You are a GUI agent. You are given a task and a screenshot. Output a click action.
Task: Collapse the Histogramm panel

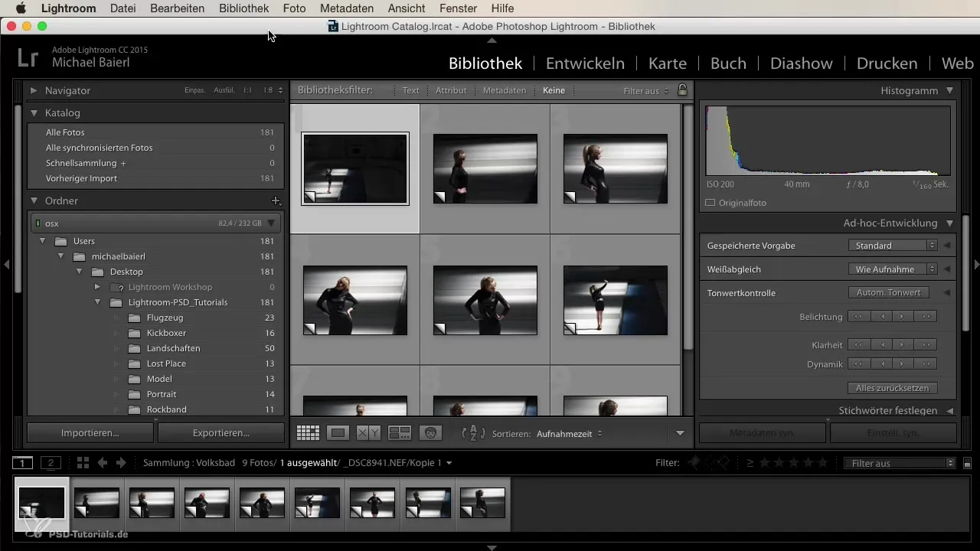[949, 90]
